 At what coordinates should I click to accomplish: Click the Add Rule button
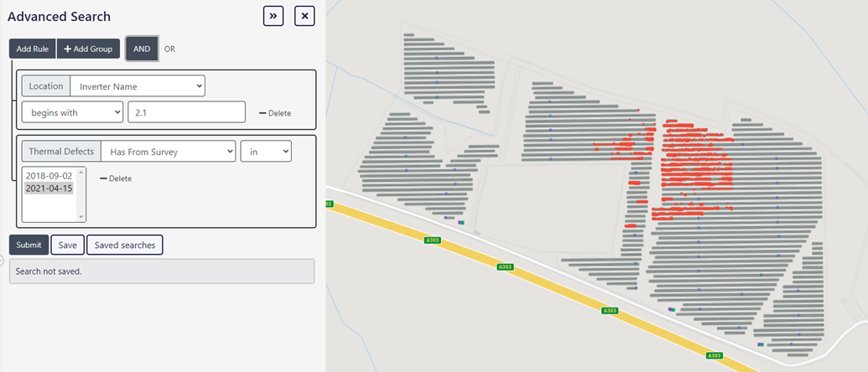pos(33,49)
